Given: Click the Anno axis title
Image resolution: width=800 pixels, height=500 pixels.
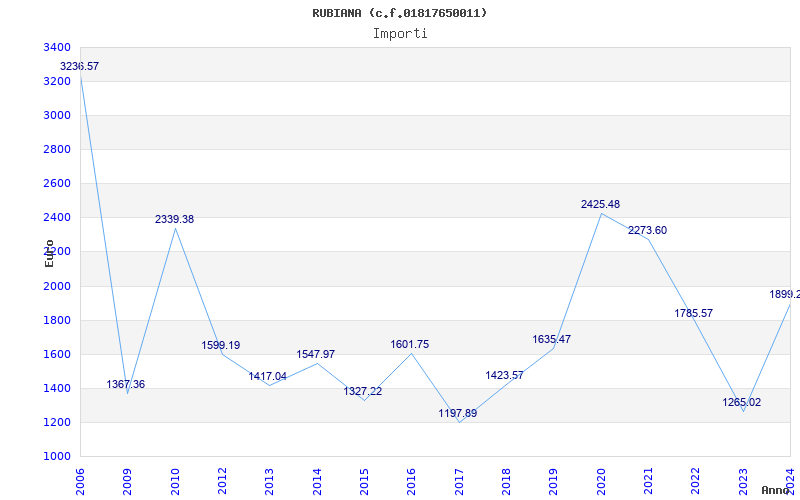Looking at the screenshot, I should coord(776,490).
